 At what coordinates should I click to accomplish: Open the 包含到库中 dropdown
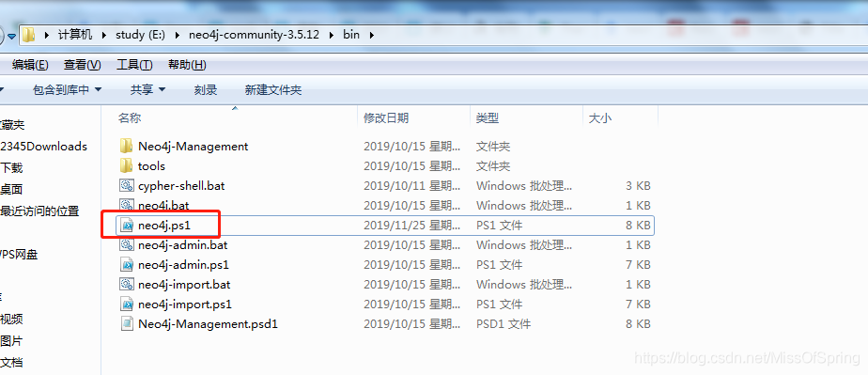coord(68,89)
